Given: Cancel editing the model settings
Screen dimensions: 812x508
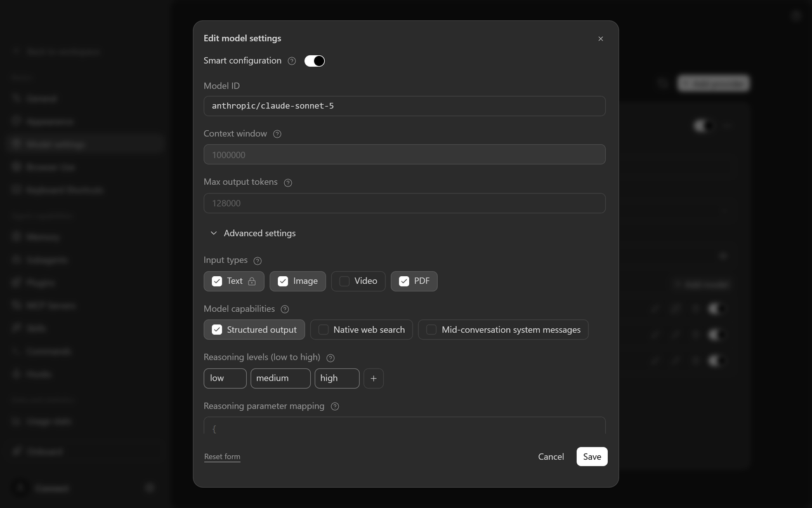Looking at the screenshot, I should click(551, 457).
